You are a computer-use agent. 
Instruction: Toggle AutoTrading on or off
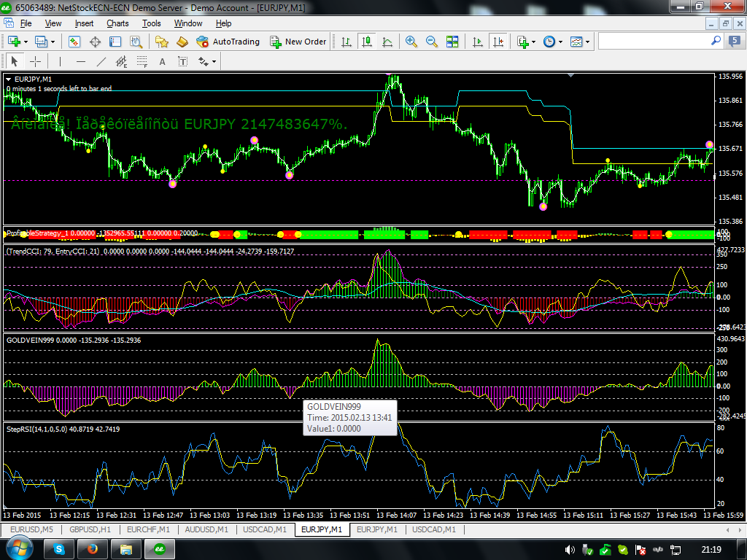point(228,42)
